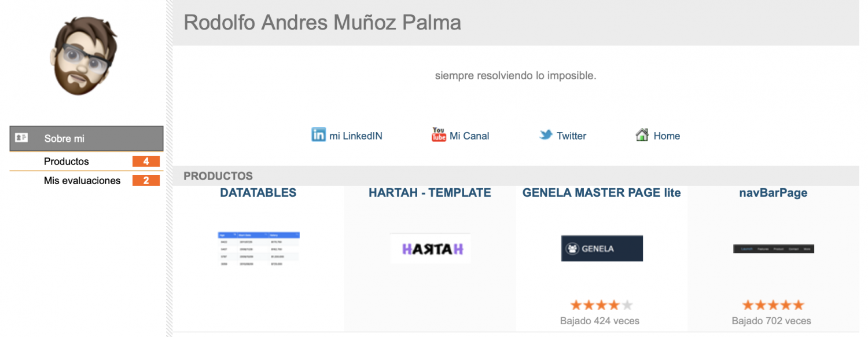Open the DATATABLES product title
868x337 pixels.
pos(258,193)
